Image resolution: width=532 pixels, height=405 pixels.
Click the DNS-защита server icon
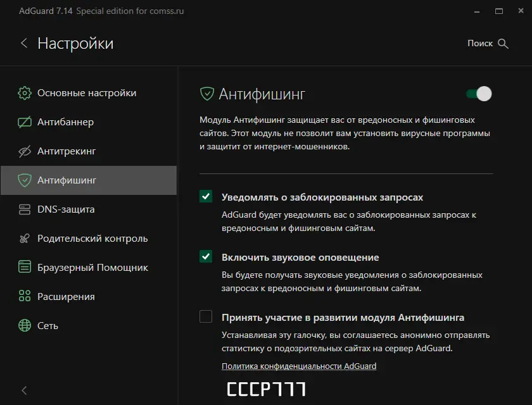pyautogui.click(x=25, y=209)
